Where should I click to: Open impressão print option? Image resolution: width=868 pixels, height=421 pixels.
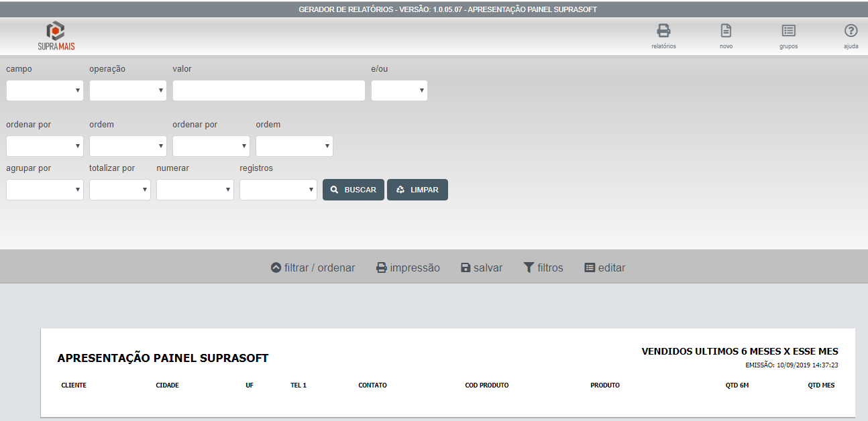pos(408,268)
